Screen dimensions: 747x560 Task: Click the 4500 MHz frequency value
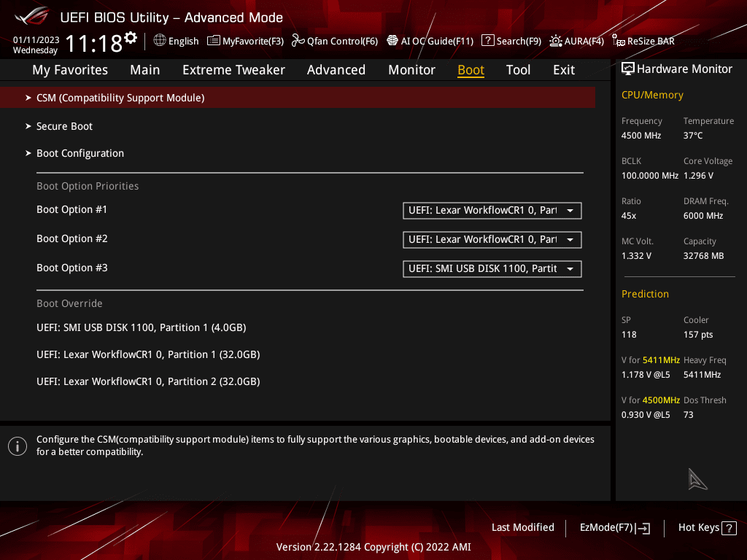pos(641,136)
